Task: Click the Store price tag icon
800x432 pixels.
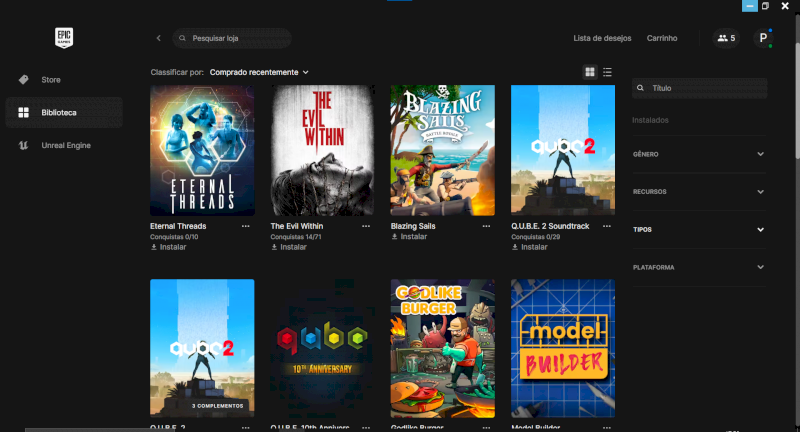Action: coord(23,80)
